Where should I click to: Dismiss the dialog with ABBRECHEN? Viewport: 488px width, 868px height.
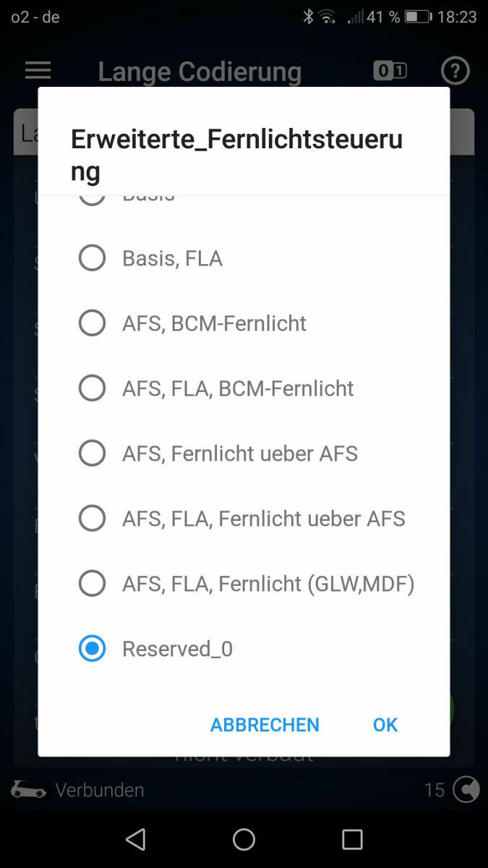point(265,724)
